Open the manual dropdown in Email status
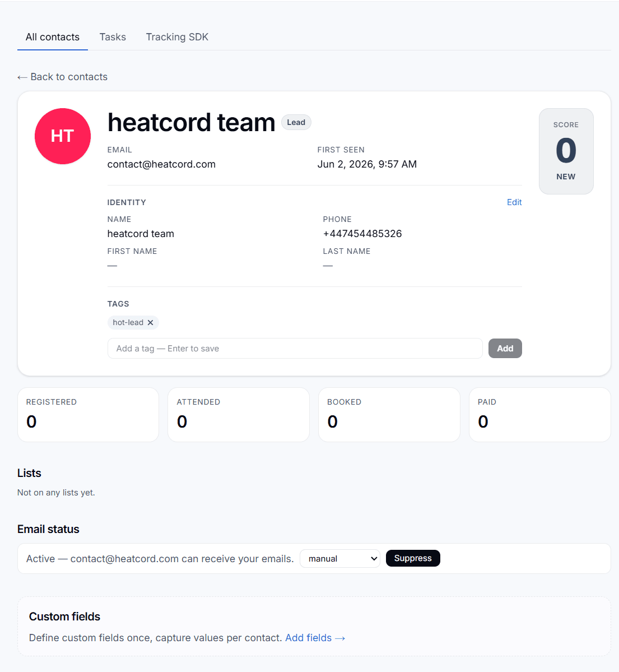The image size is (619, 672). [339, 558]
